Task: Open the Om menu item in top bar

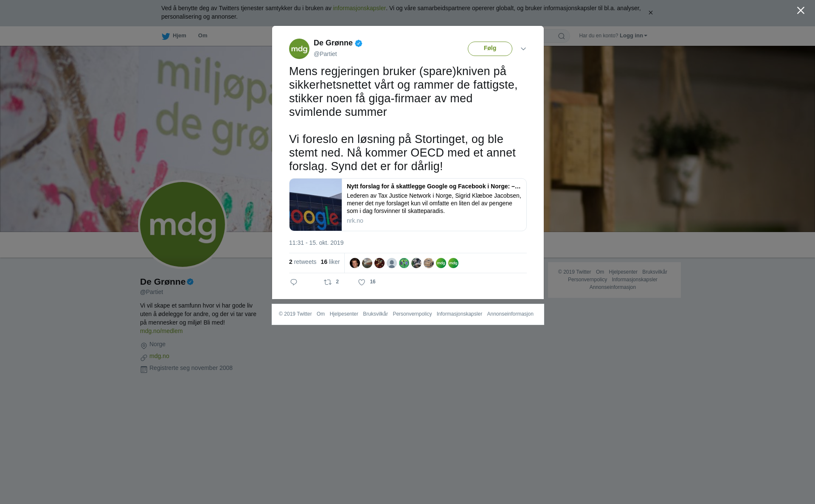Action: point(202,36)
